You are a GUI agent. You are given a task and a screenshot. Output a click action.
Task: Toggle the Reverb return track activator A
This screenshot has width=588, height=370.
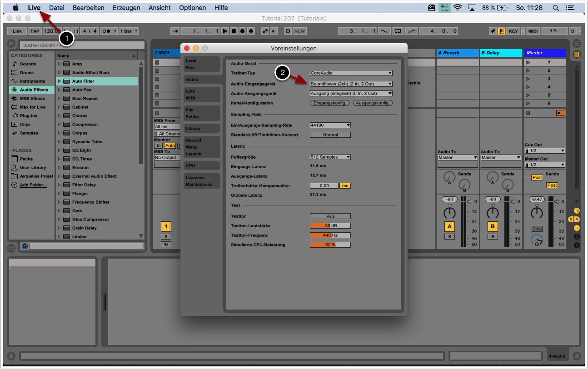[x=449, y=226]
